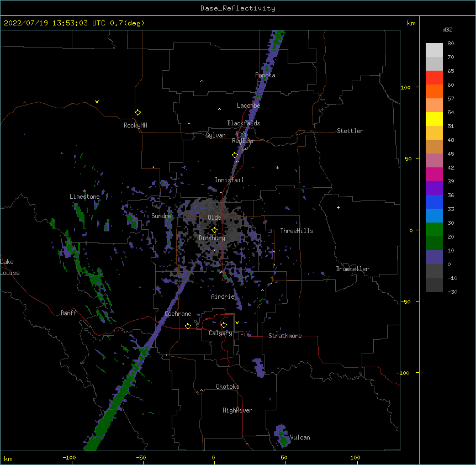The image size is (476, 465).
Task: Select the yellow diamond marker below RedDeer
Action: [235, 155]
